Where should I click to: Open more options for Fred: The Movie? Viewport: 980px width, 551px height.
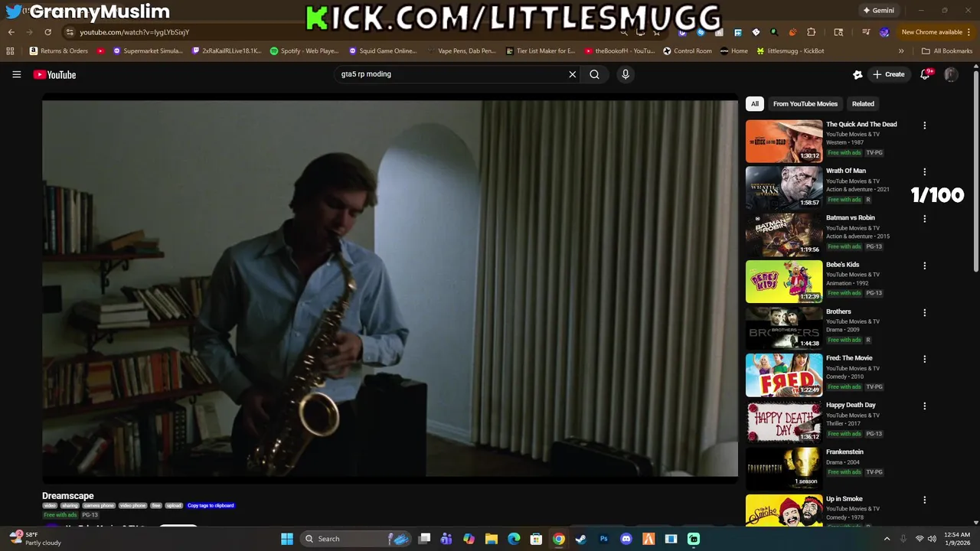(925, 359)
